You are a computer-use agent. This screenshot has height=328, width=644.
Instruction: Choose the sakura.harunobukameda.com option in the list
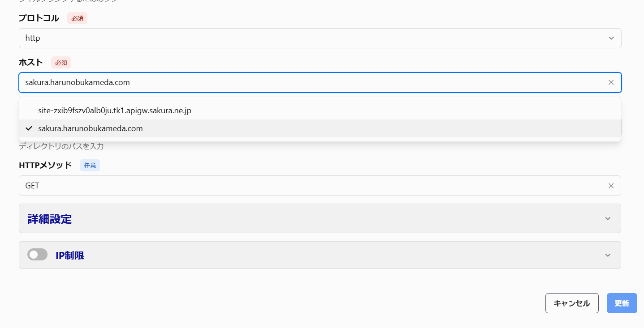point(91,128)
